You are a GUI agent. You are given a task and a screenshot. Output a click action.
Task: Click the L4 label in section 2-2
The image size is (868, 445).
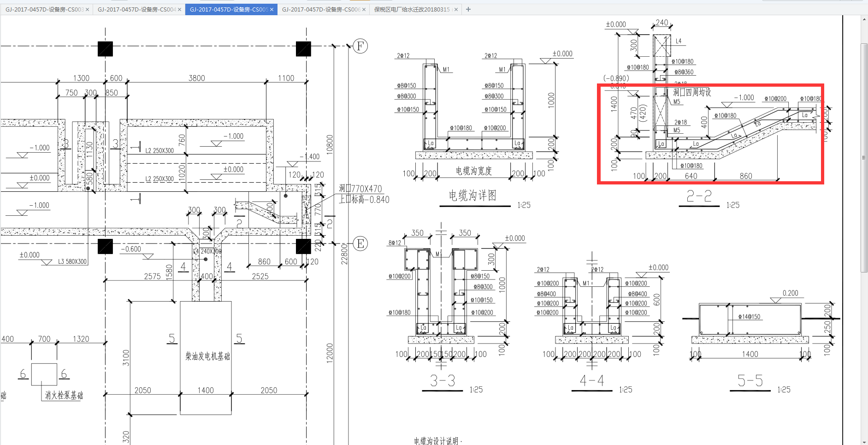point(679,41)
